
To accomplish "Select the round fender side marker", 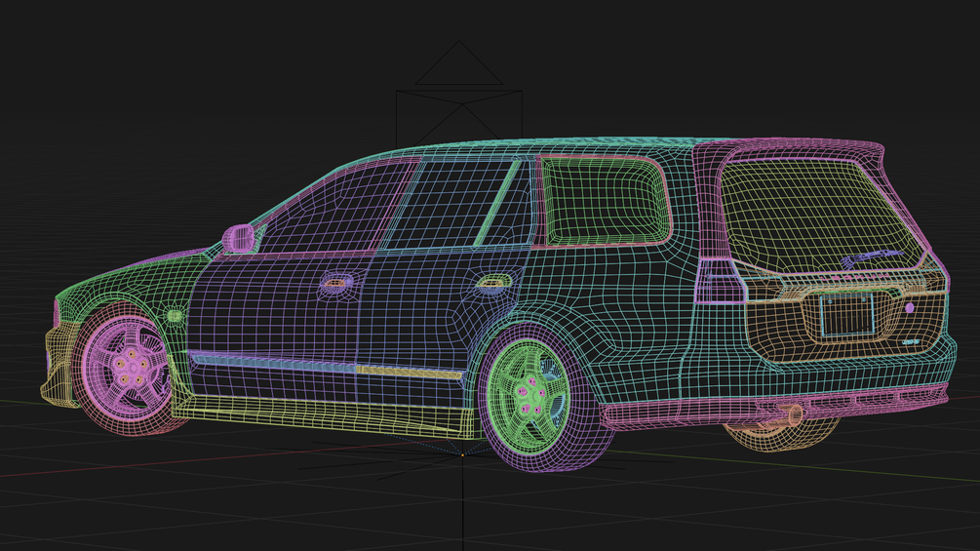I will click(x=175, y=316).
